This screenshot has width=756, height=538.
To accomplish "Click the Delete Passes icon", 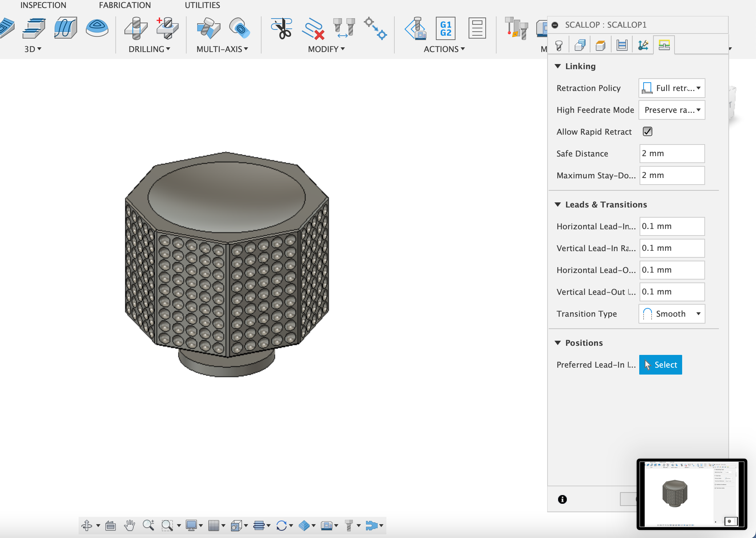I will tap(313, 29).
